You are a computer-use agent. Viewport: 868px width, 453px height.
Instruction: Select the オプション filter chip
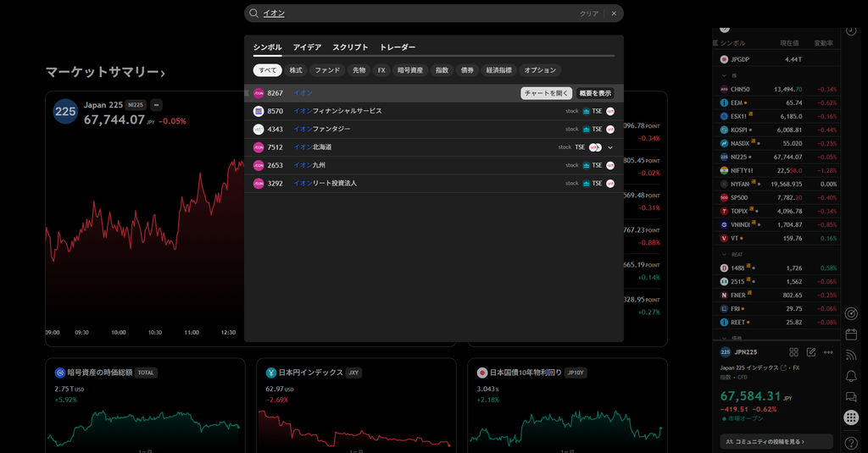click(540, 70)
